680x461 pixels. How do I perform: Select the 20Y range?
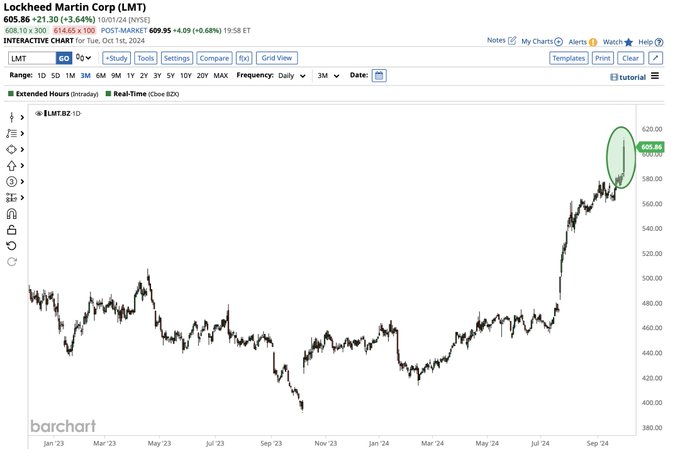(x=203, y=75)
